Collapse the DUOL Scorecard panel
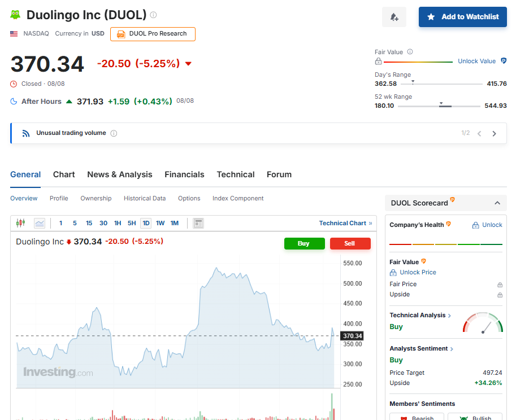This screenshot has height=420, width=516. [497, 203]
